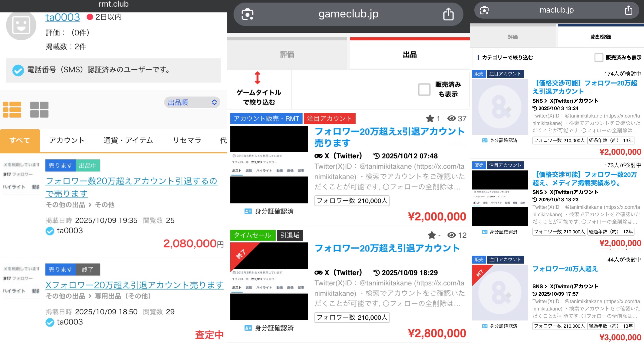Switch to the 評価 tab on gameclub
Screen dimensions: 644x343
coord(287,55)
